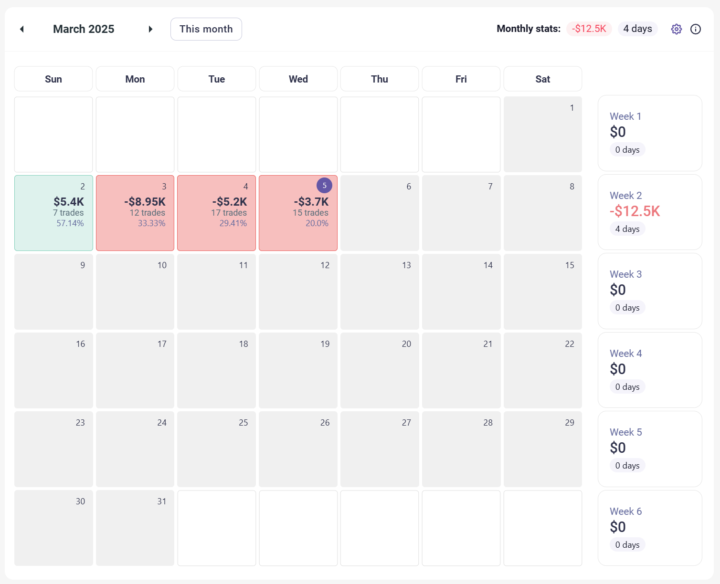The image size is (720, 584).
Task: Open the Week 5 summary card
Action: click(x=650, y=449)
